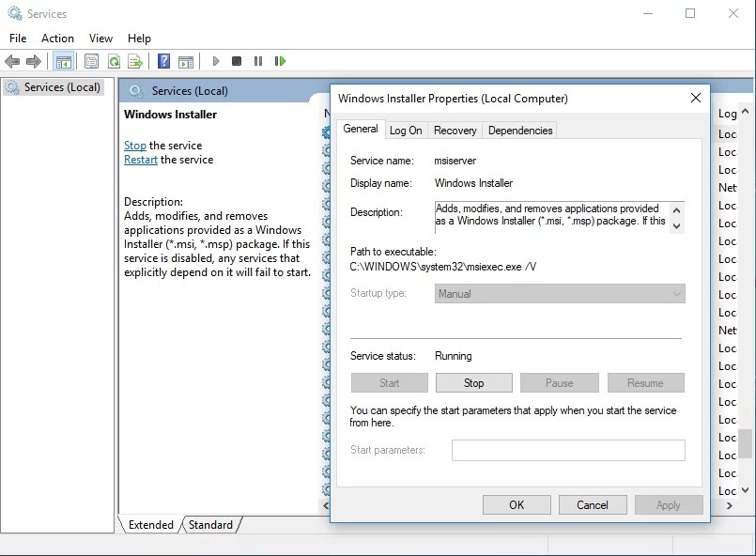
Task: Click the Pause Service toolbar icon
Action: pyautogui.click(x=258, y=61)
